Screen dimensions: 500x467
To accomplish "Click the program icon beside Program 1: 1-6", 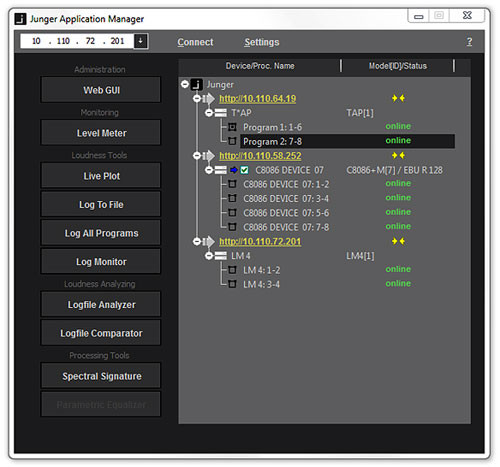I will pos(232,127).
